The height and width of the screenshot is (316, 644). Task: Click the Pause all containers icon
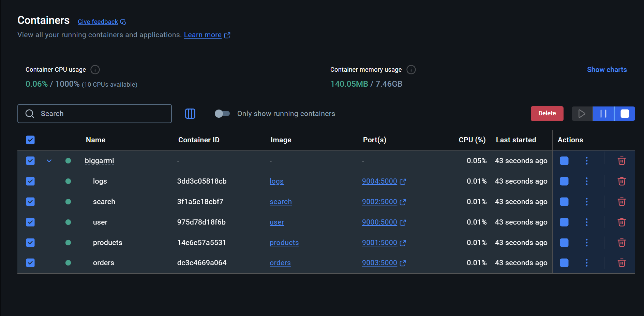point(603,114)
